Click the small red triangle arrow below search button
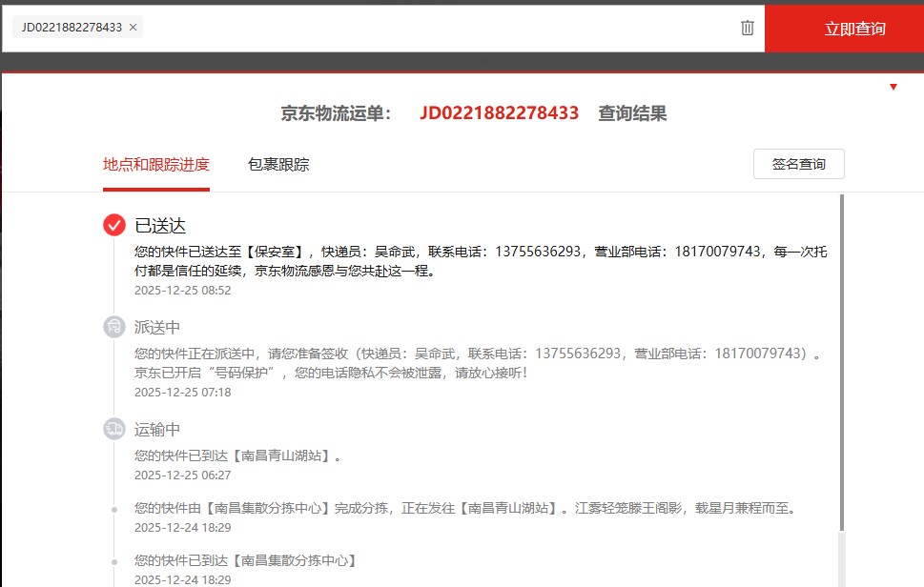The width and height of the screenshot is (924, 587). tap(893, 87)
